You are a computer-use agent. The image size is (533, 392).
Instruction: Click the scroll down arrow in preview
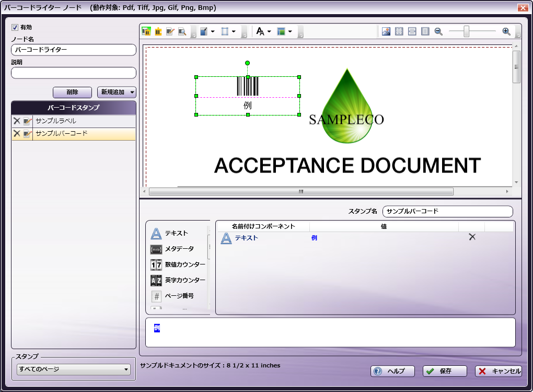pos(516,182)
